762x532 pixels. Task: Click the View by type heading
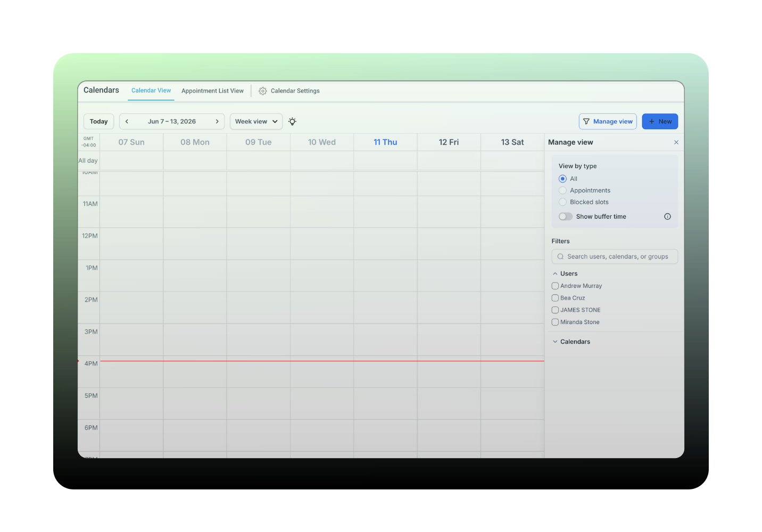point(577,166)
